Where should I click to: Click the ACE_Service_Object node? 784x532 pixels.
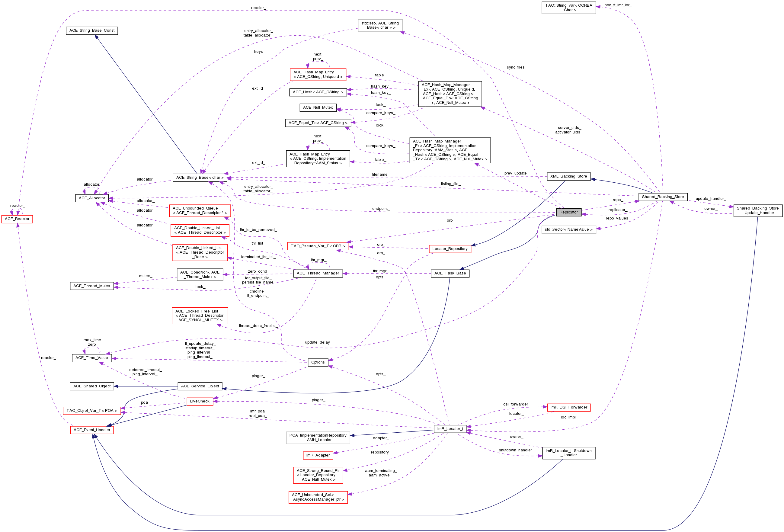200,386
